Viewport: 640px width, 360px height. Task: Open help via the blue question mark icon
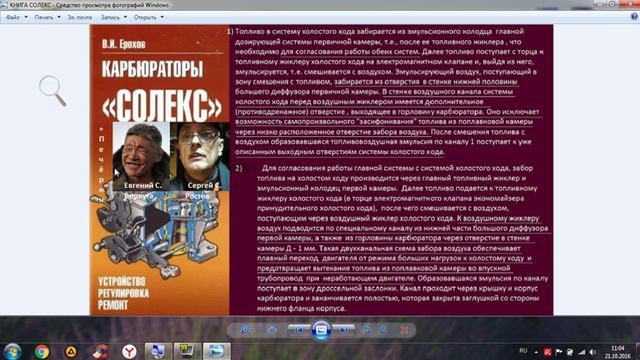click(x=634, y=17)
